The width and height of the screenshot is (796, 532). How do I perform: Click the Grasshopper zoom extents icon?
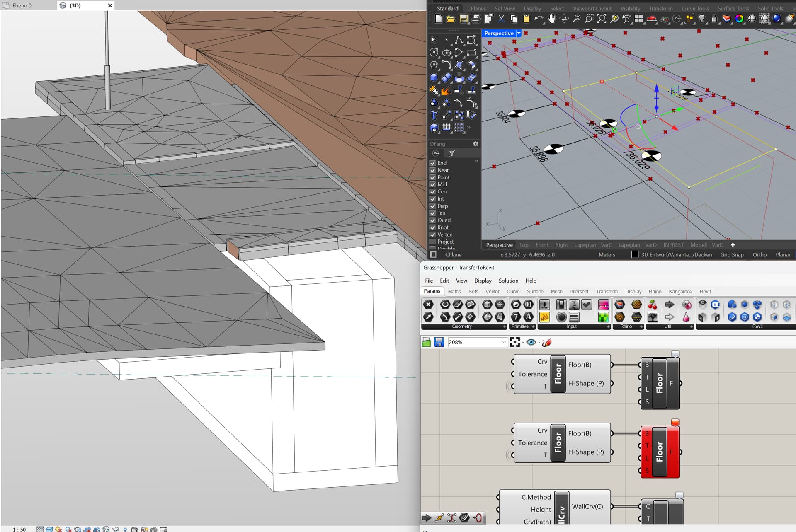pyautogui.click(x=515, y=342)
